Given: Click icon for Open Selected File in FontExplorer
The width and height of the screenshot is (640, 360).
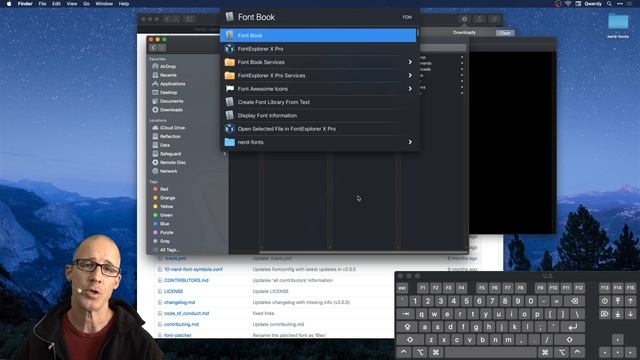Looking at the screenshot, I should pyautogui.click(x=229, y=129).
